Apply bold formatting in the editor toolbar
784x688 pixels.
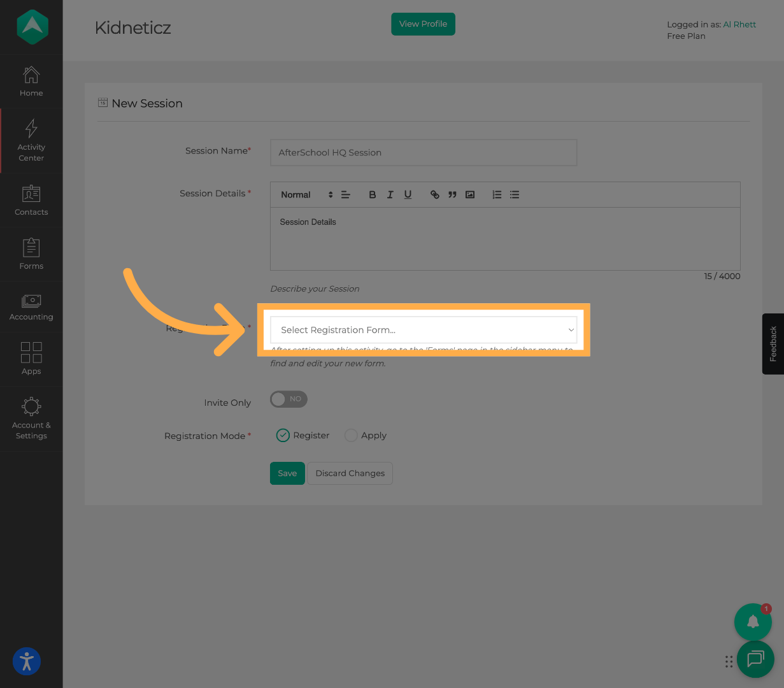tap(373, 194)
